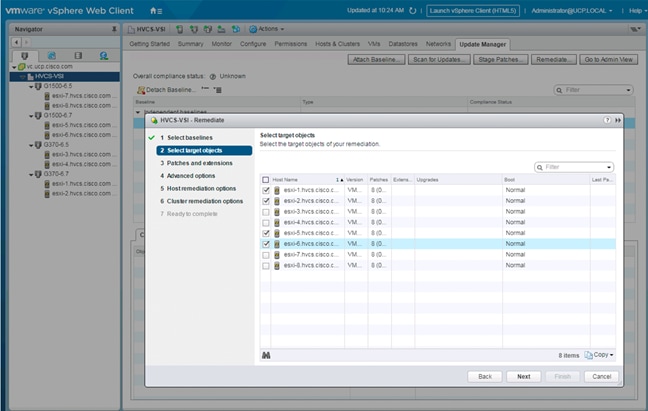The image size is (648, 411).
Task: Go back with Navigator history arrow
Action: pos(16,42)
